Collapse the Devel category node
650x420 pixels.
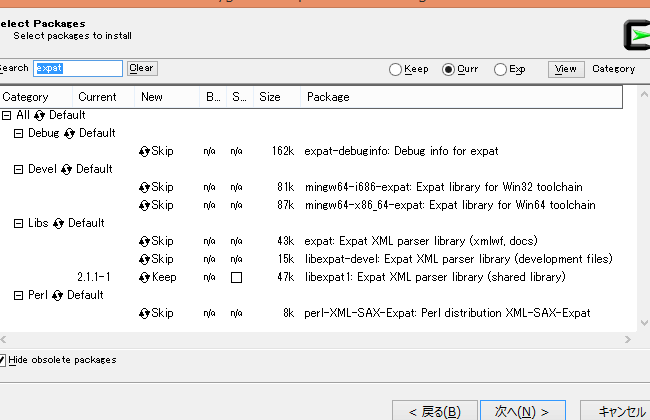[18, 169]
